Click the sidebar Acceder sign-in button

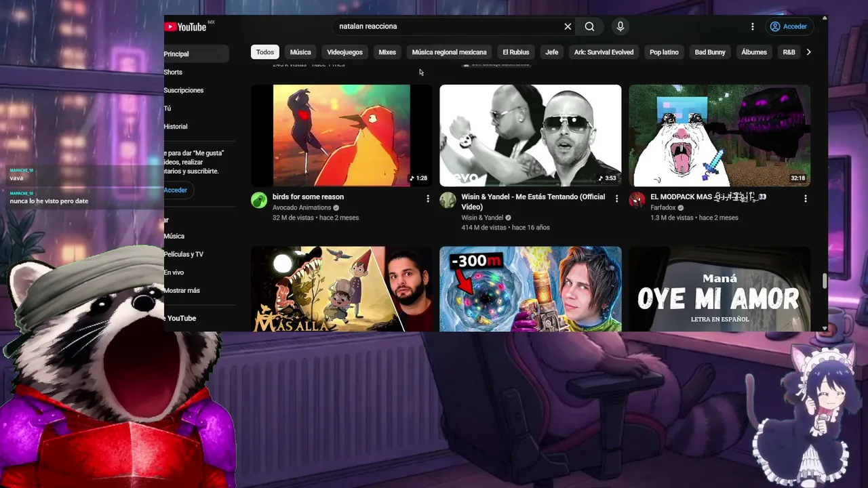[x=178, y=190]
